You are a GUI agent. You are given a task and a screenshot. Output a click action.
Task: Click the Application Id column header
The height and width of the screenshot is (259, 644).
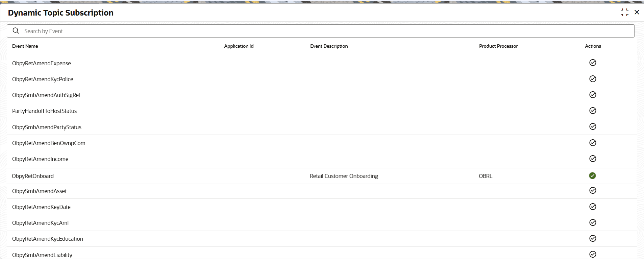(x=239, y=46)
